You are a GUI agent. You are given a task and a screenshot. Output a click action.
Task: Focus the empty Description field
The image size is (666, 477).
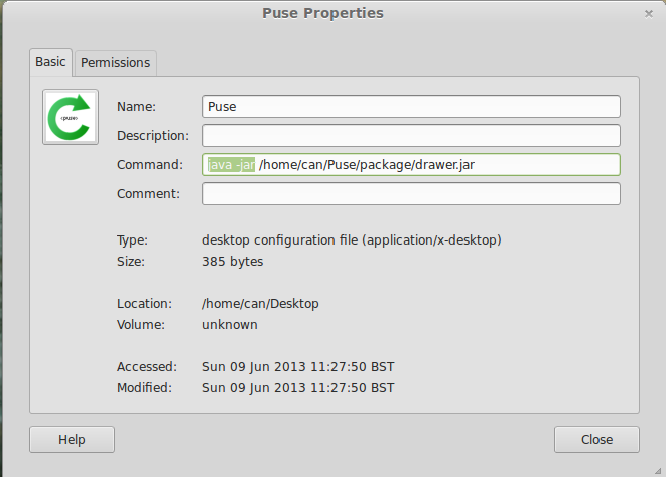pyautogui.click(x=411, y=135)
